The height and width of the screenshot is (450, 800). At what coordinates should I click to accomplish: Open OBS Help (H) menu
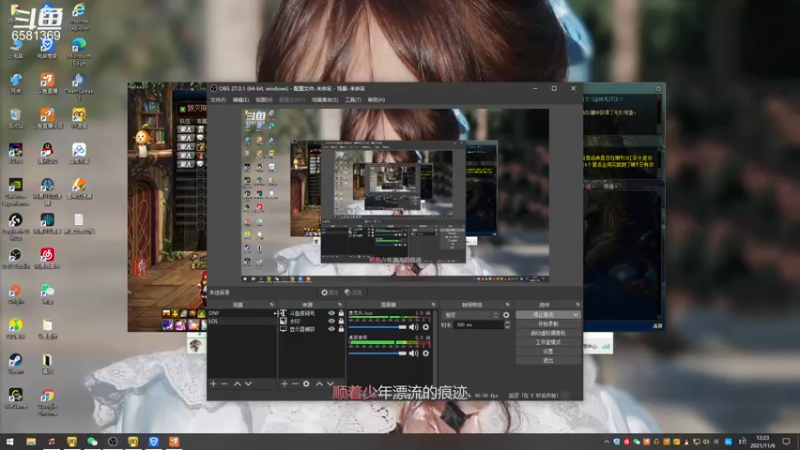click(x=377, y=99)
